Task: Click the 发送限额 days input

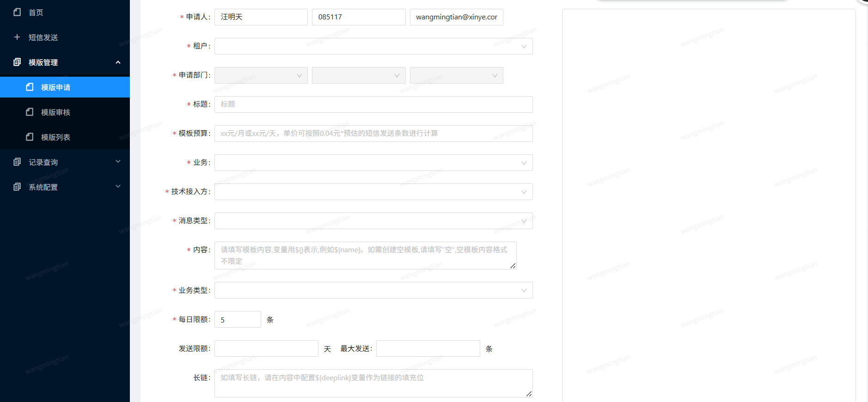Action: coord(266,348)
